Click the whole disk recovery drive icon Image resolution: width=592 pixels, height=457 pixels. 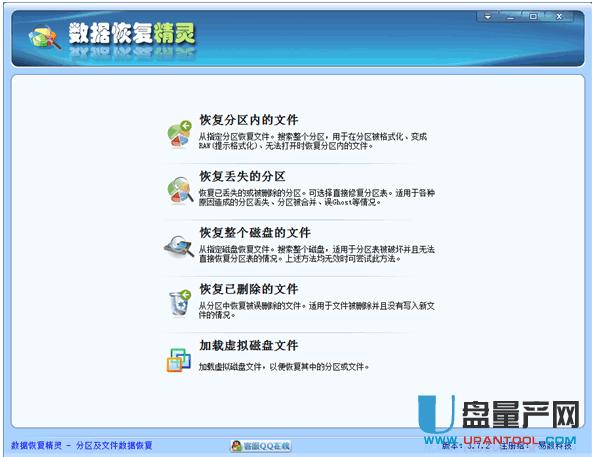(x=179, y=247)
